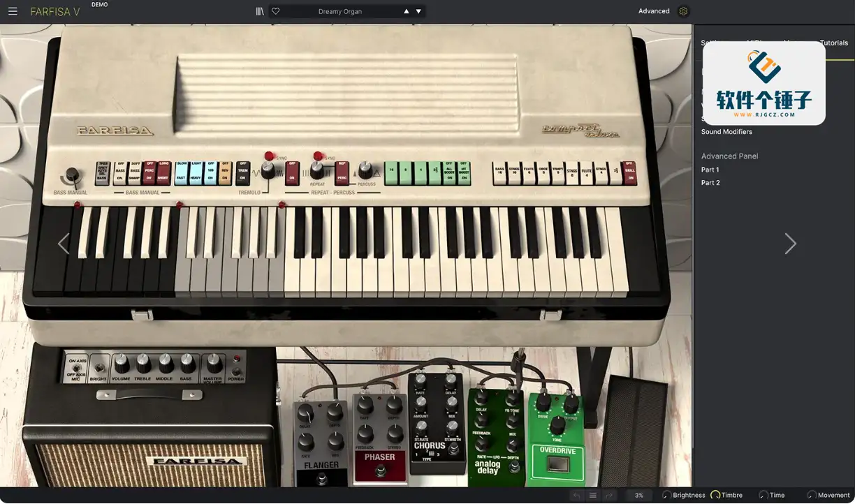Toggle the Long/Short bass tab
This screenshot has width=855, height=504.
tap(163, 173)
